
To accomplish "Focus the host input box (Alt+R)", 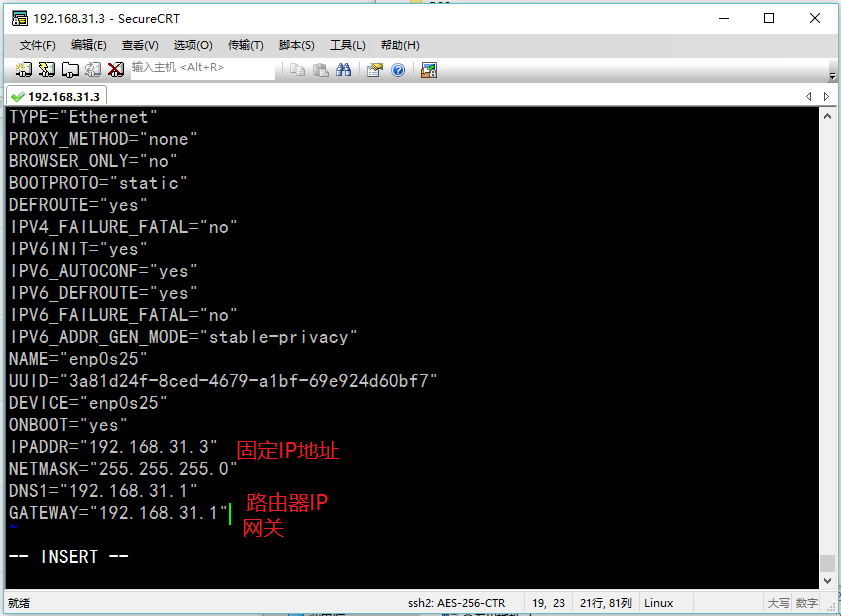I will click(x=203, y=70).
